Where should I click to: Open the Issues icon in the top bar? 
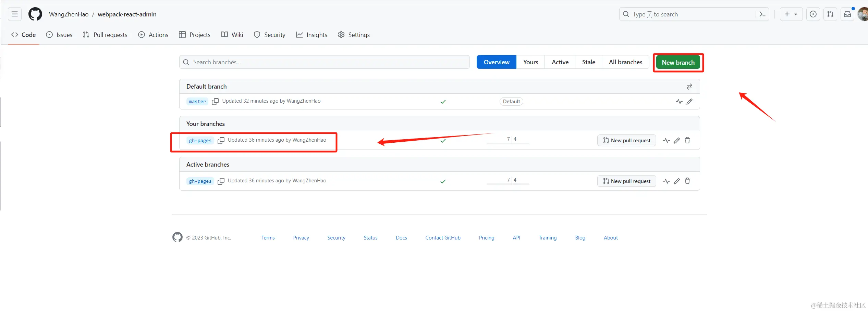[813, 14]
